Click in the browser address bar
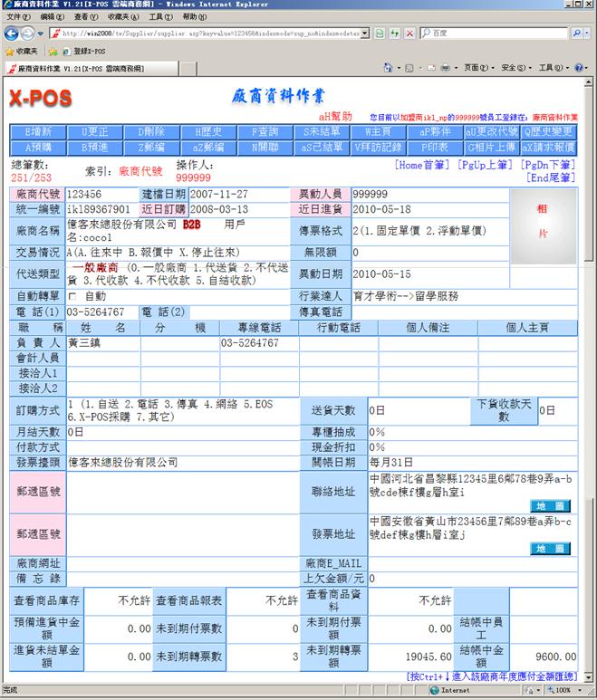597x700 pixels. pos(208,34)
